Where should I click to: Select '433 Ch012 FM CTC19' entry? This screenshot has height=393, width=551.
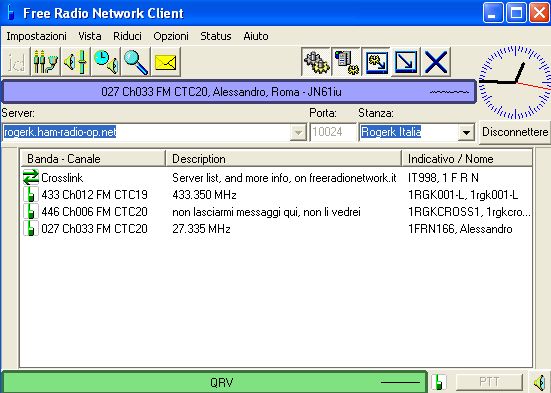95,195
